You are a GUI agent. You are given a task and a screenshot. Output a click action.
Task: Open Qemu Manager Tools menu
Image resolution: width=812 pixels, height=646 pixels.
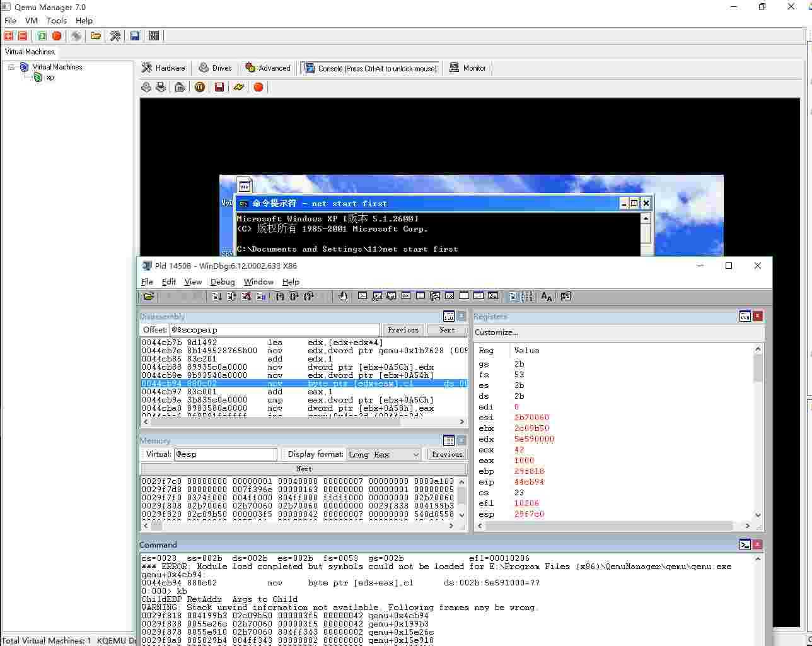click(x=57, y=21)
